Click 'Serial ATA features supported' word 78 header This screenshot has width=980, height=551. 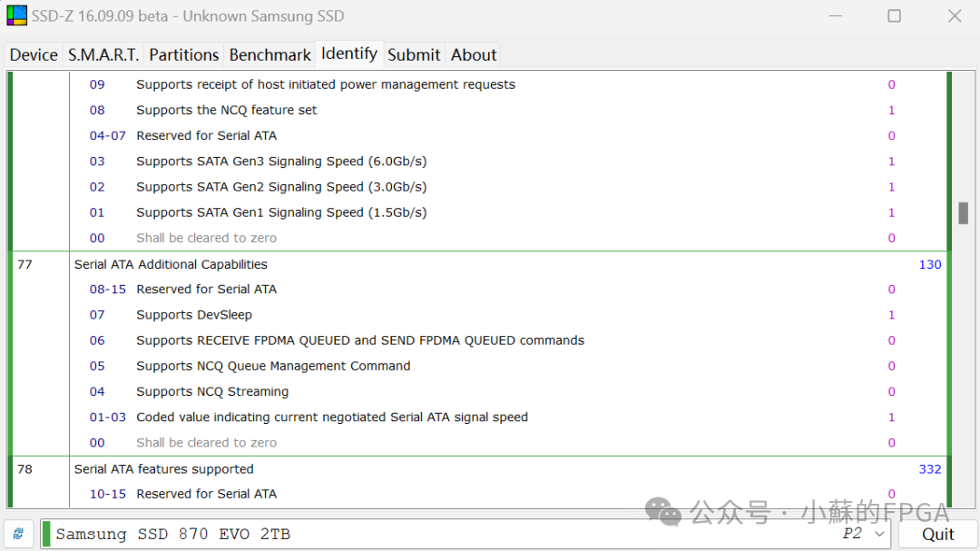[x=163, y=469]
